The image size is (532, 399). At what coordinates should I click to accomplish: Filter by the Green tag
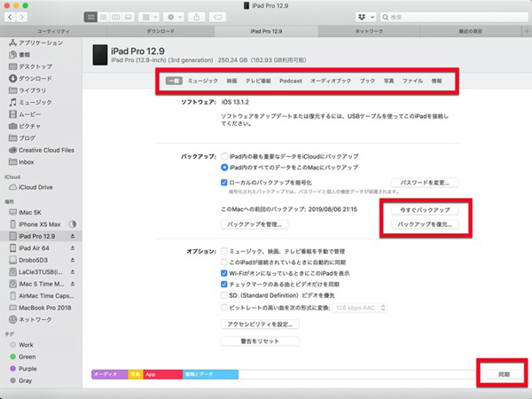point(23,356)
